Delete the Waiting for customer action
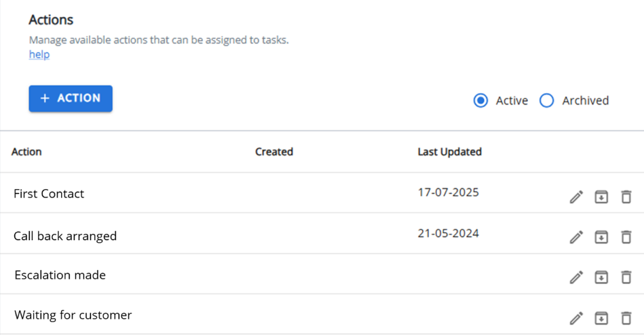The height and width of the screenshot is (335, 644). pos(626,318)
